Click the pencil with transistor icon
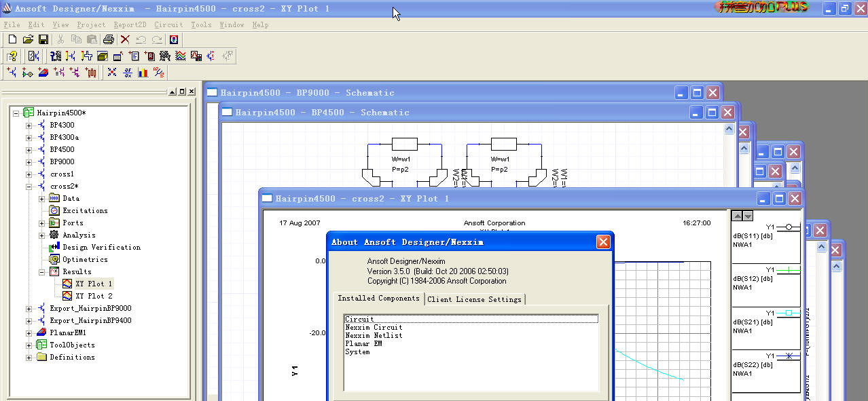The image size is (868, 401). click(x=71, y=56)
